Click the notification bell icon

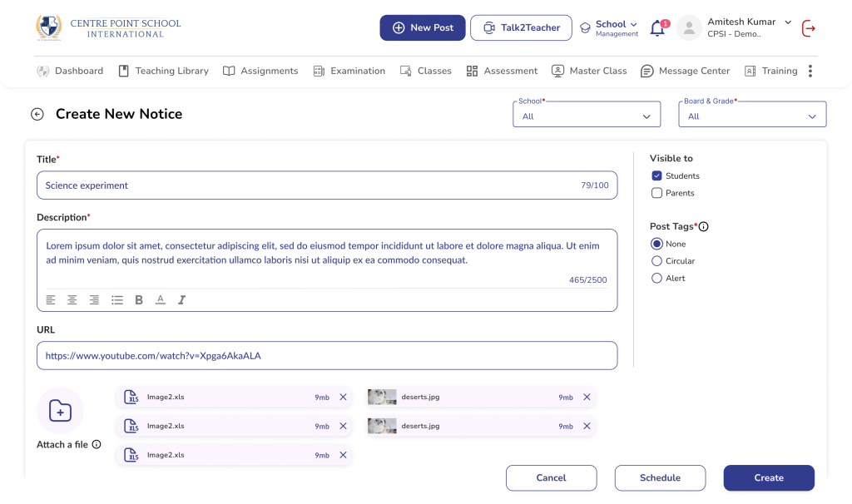657,28
